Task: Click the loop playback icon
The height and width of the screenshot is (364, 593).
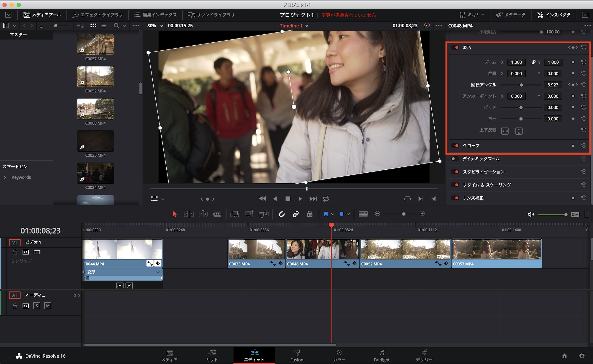Action: tap(326, 199)
